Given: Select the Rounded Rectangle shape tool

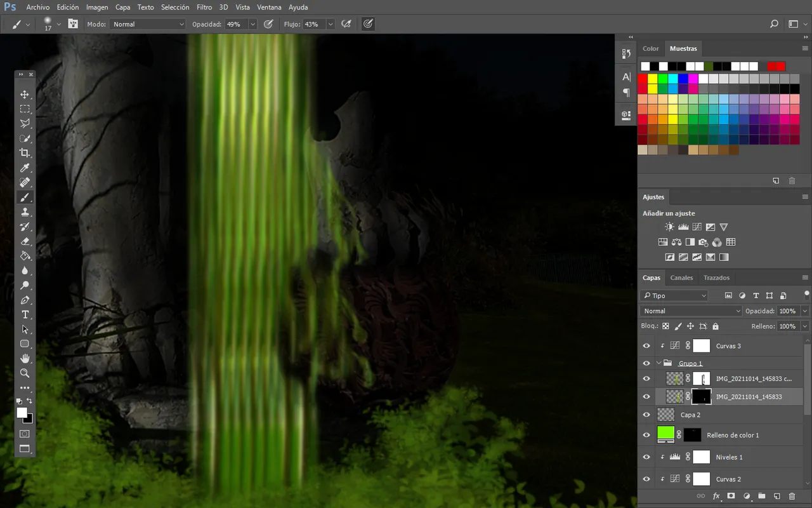Looking at the screenshot, I should (x=25, y=344).
